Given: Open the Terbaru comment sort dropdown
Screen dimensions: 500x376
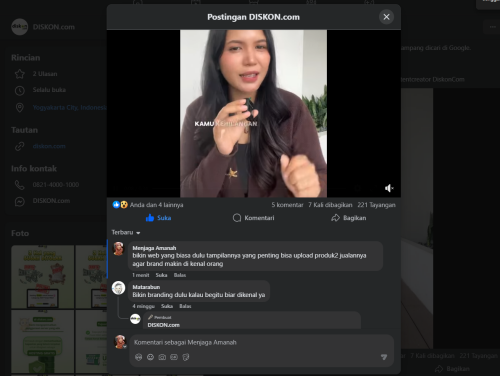Looking at the screenshot, I should coord(126,232).
